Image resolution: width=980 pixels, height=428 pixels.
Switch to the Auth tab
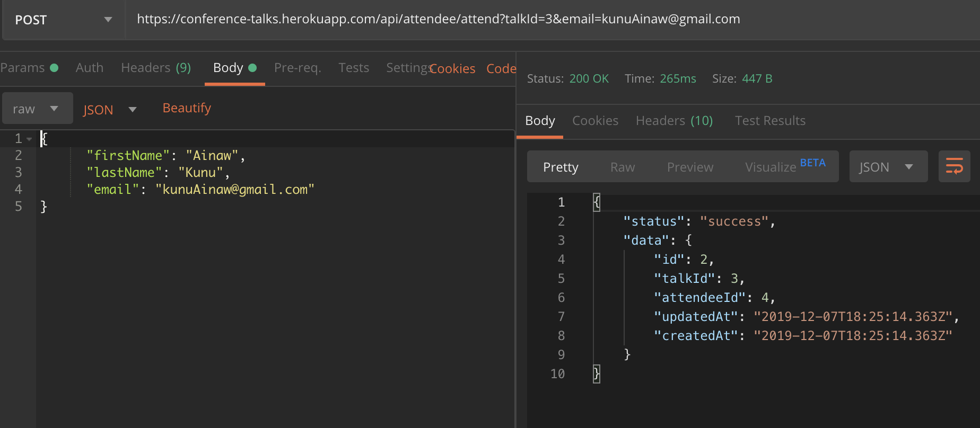[x=90, y=68]
